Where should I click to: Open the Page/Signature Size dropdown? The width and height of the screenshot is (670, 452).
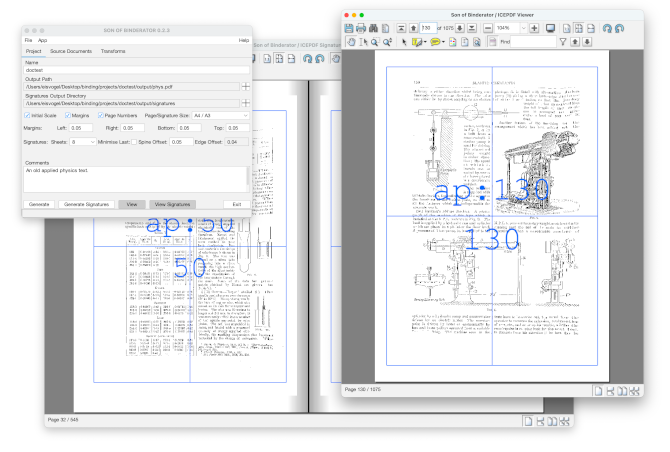coord(221,115)
